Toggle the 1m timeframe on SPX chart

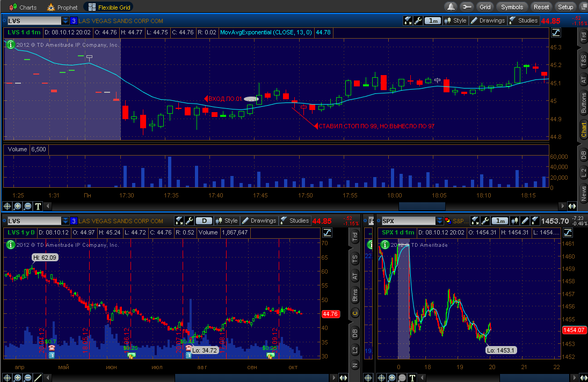pyautogui.click(x=500, y=221)
